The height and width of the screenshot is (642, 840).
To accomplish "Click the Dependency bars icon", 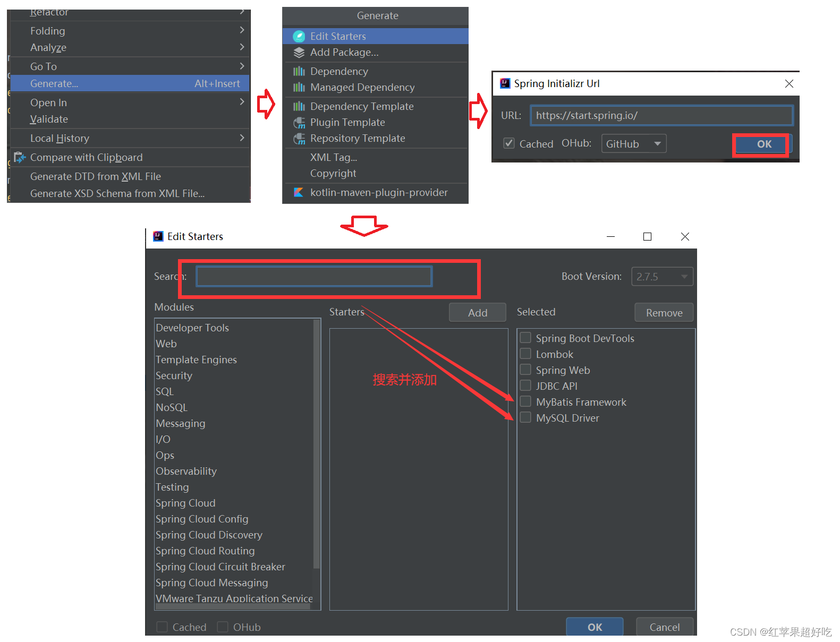I will pyautogui.click(x=299, y=71).
